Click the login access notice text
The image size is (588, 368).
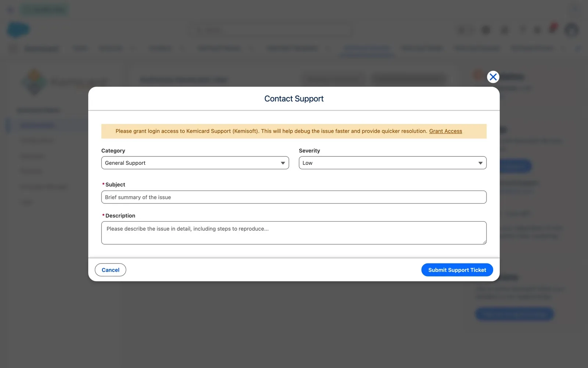(x=271, y=131)
